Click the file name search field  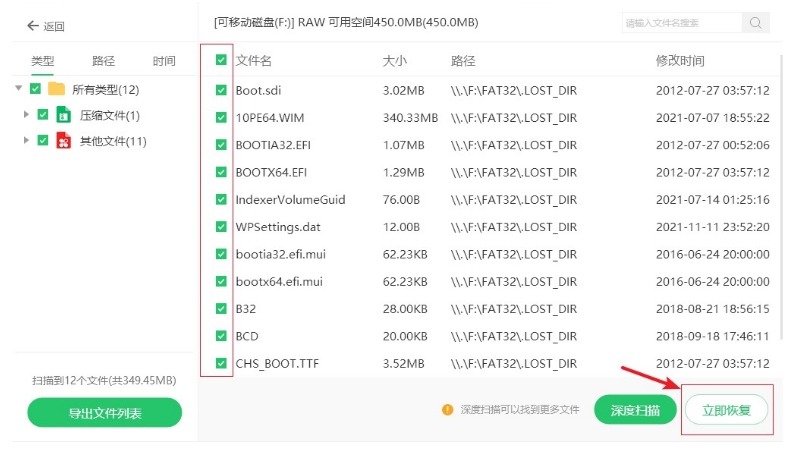click(680, 22)
